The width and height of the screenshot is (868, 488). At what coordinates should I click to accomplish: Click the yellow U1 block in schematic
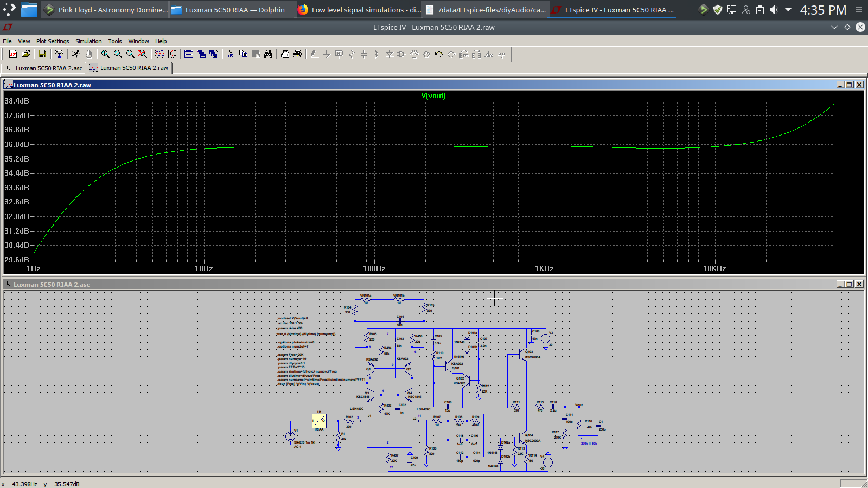point(319,421)
